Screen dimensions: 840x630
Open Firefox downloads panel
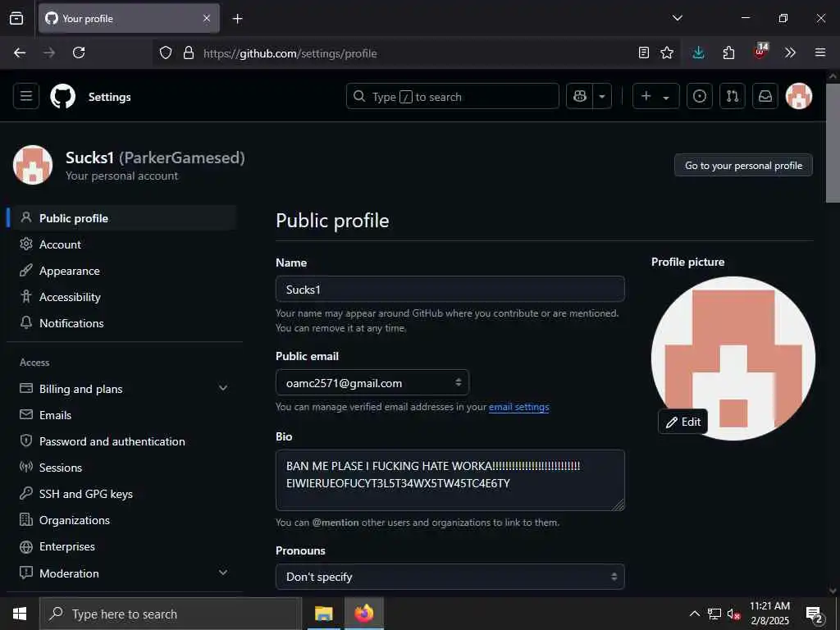point(698,52)
